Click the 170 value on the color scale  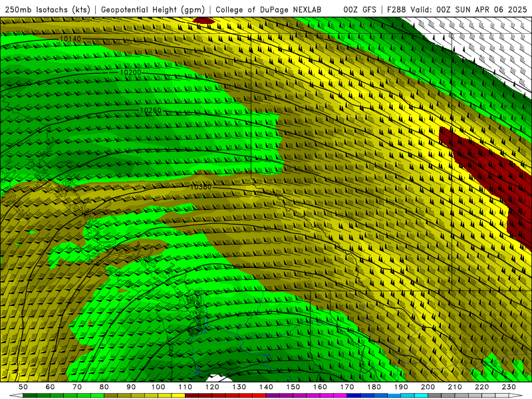347,387
